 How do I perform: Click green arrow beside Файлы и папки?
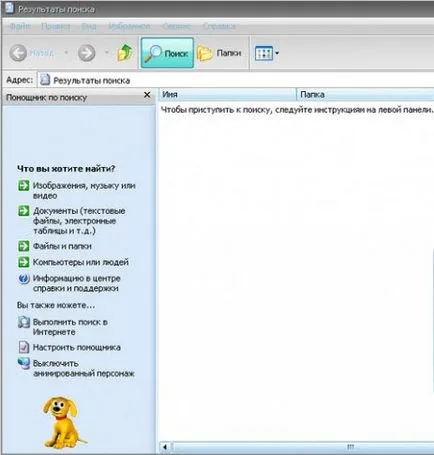[x=24, y=246]
